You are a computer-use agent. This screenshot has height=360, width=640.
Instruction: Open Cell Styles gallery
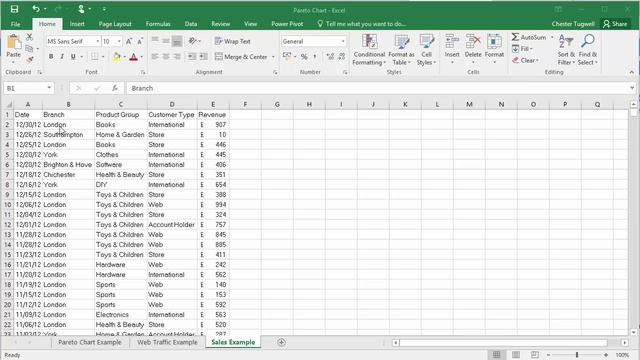tap(427, 50)
